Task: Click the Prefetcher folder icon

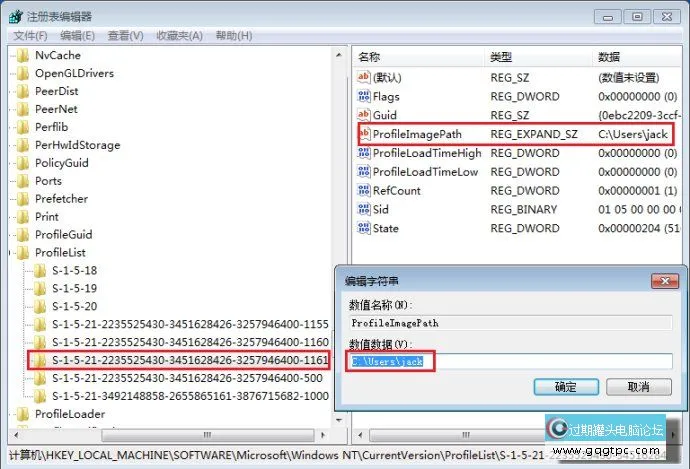Action: point(23,199)
